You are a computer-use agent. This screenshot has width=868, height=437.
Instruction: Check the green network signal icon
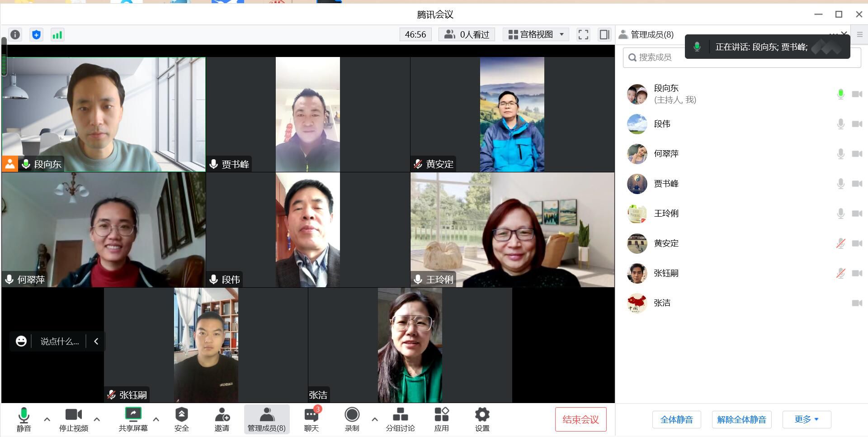(x=57, y=35)
